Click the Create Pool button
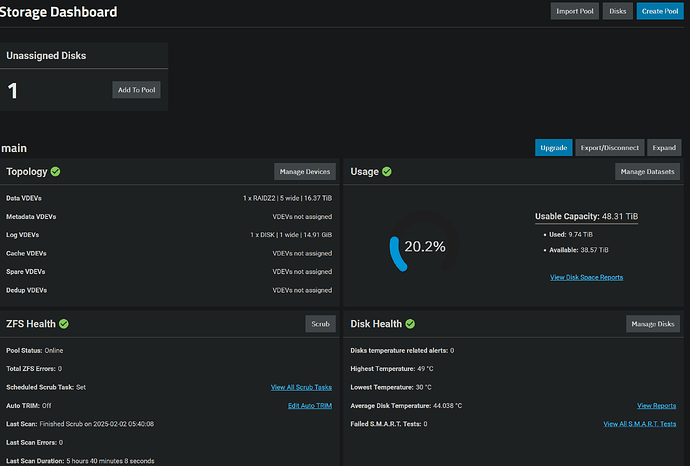The height and width of the screenshot is (466, 690). [660, 11]
